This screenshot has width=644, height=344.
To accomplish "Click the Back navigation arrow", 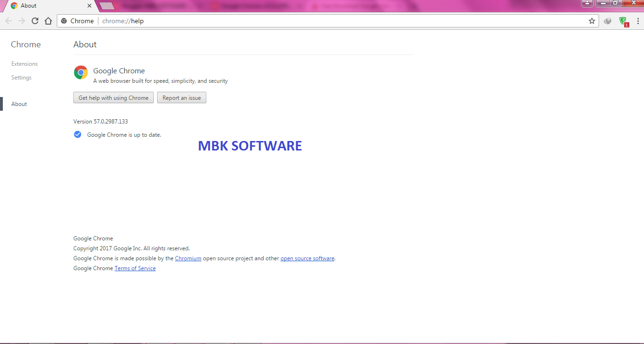I will (9, 21).
